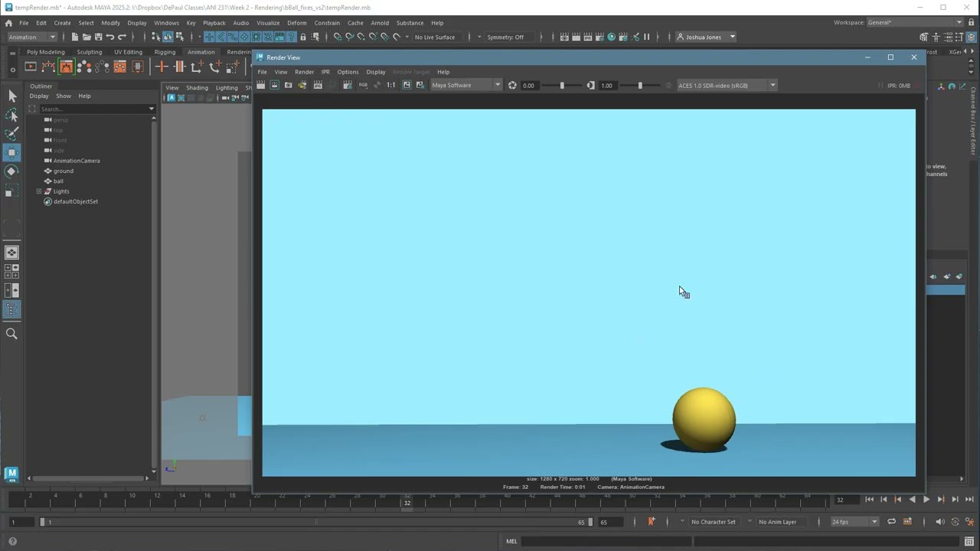Toggle the audio mute speaker button

[940, 522]
